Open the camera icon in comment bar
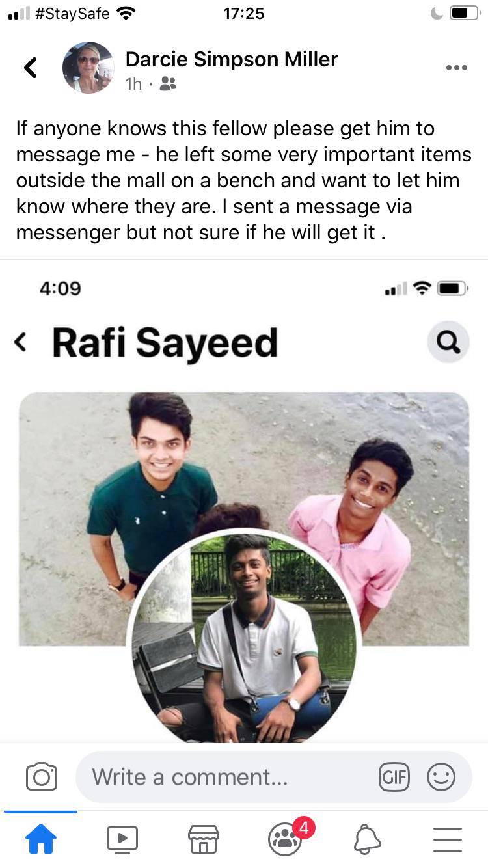488x868 pixels. (x=42, y=776)
